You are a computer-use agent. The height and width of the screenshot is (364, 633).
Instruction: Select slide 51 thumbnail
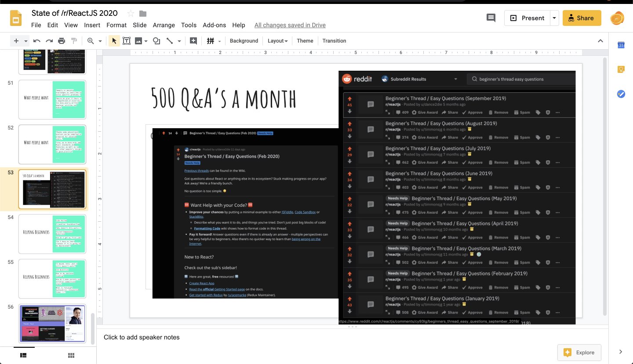(52, 100)
